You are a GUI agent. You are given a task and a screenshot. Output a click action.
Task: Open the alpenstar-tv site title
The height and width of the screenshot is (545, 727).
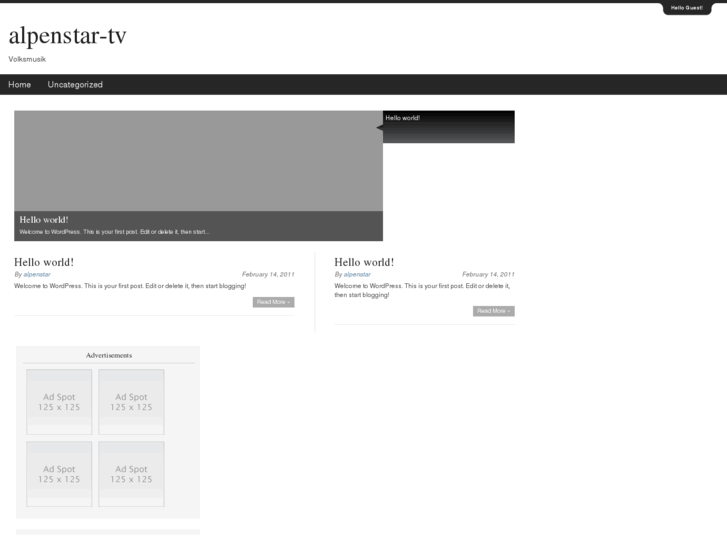(67, 36)
